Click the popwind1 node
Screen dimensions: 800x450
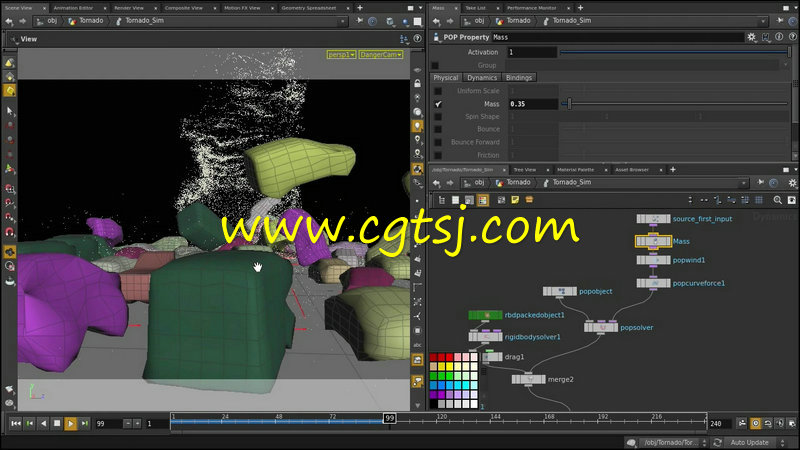pos(653,260)
